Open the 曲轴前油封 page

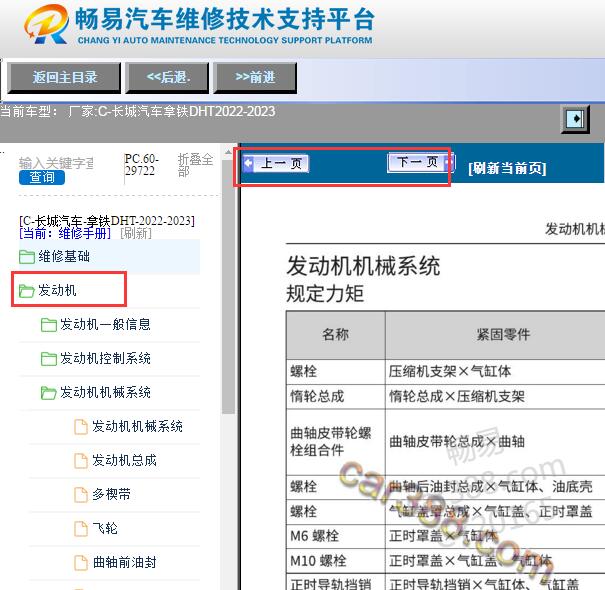[x=124, y=563]
